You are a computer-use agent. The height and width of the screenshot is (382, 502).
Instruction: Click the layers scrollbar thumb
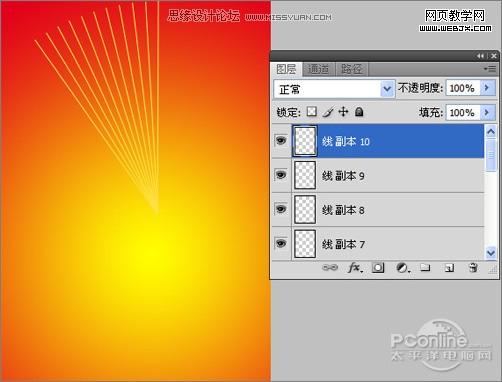pyautogui.click(x=491, y=155)
